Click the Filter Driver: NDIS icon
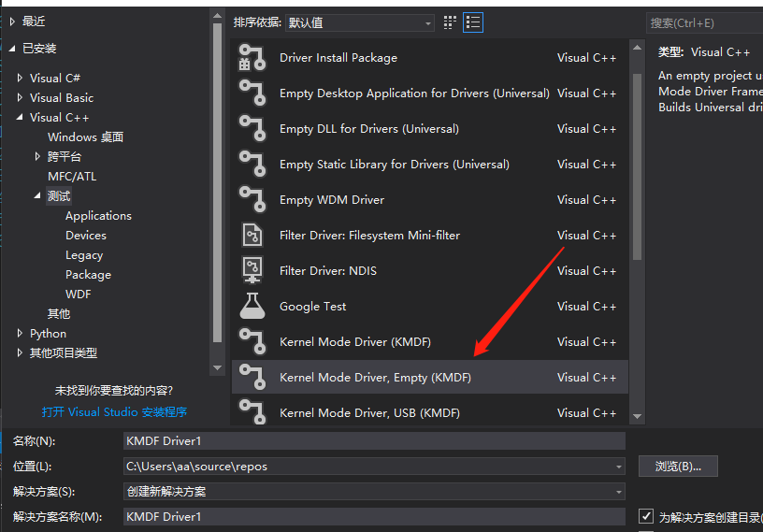The width and height of the screenshot is (763, 532). pyautogui.click(x=252, y=270)
